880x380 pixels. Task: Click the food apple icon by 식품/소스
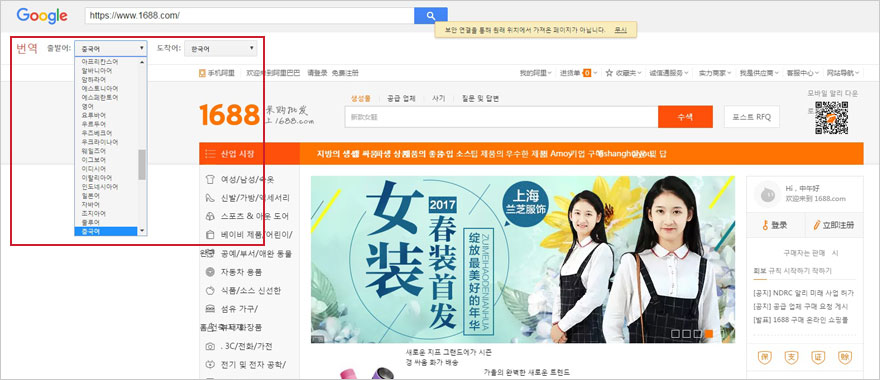pos(210,290)
